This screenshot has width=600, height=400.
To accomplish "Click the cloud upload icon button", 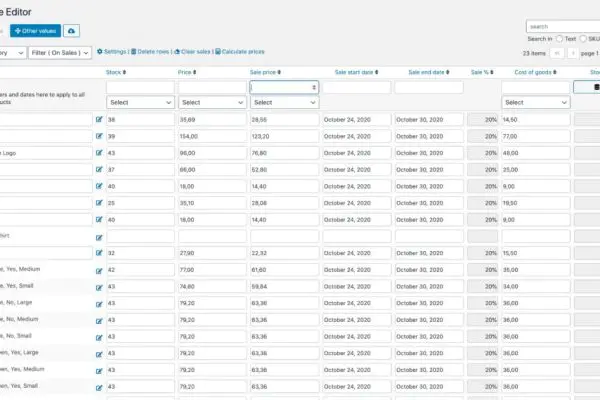I will [x=72, y=31].
